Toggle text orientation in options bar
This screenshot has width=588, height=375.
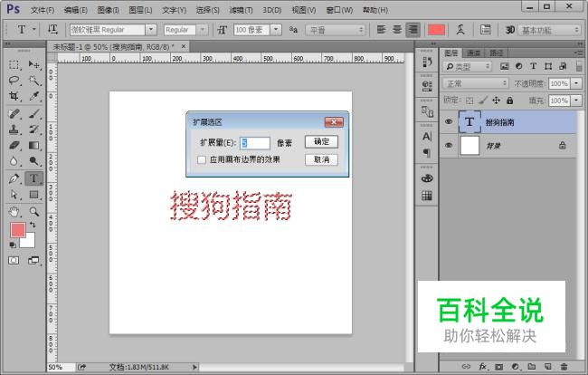coord(52,29)
